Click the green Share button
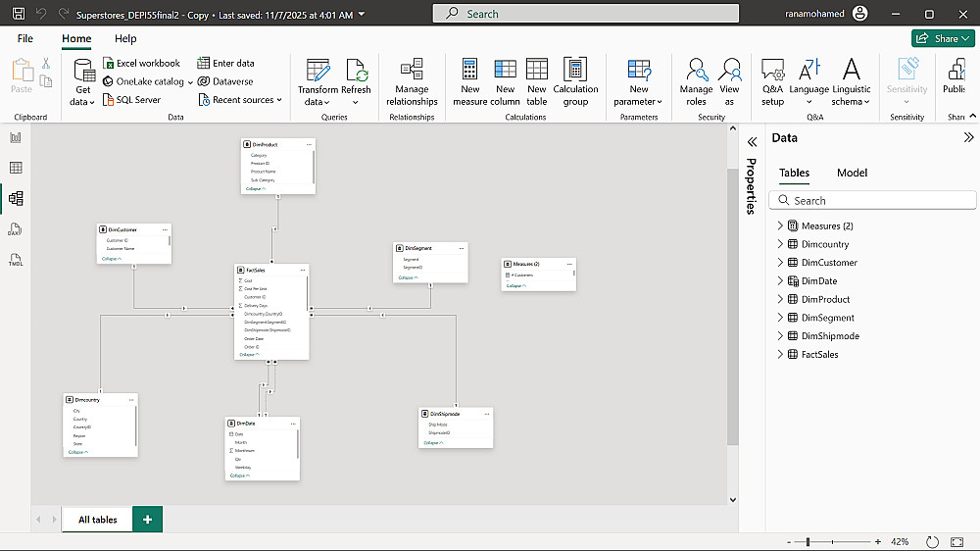This screenshot has width=980, height=551. click(943, 39)
